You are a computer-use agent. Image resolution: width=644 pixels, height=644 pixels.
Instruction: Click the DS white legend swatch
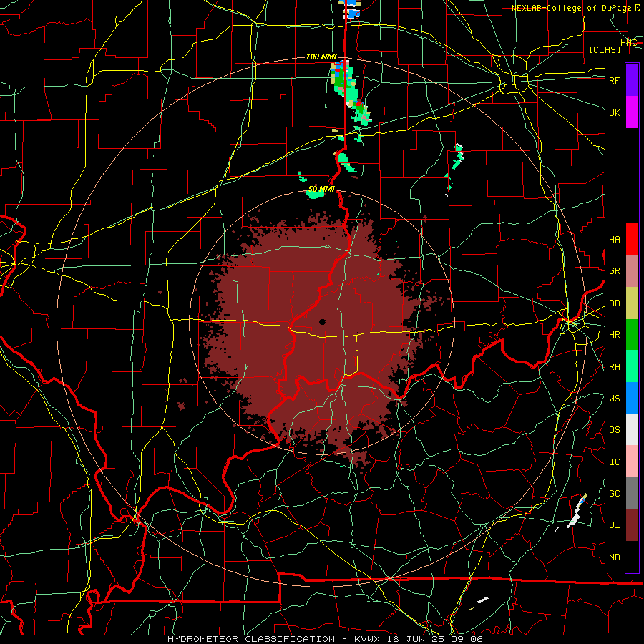[632, 429]
